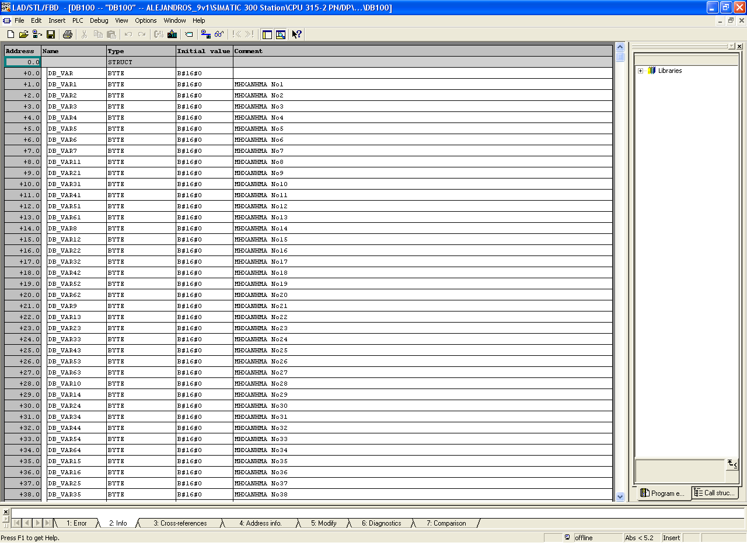The width and height of the screenshot is (747, 560).
Task: Switch to the 1: Error tab
Action: point(76,523)
